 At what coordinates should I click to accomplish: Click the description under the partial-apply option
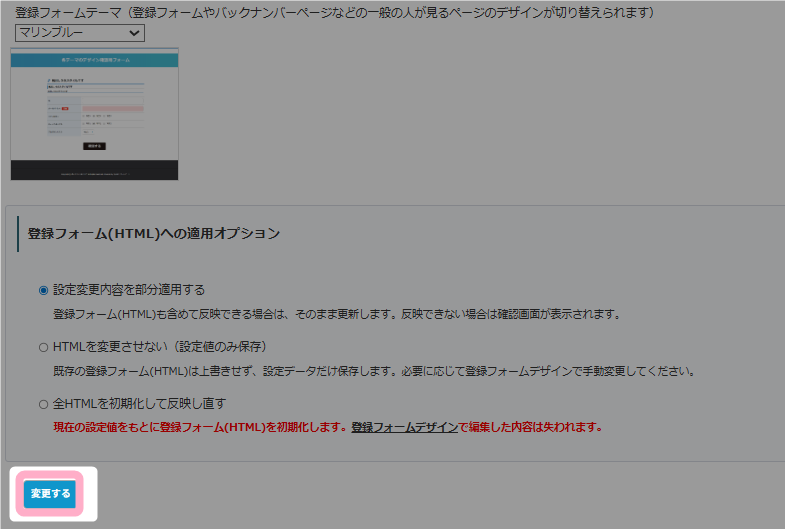[336, 313]
